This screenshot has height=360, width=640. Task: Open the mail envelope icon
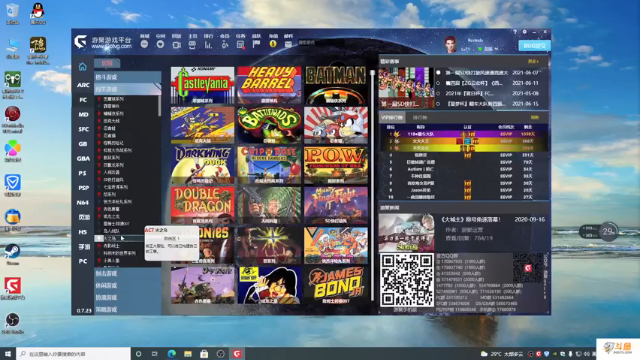coord(288,44)
